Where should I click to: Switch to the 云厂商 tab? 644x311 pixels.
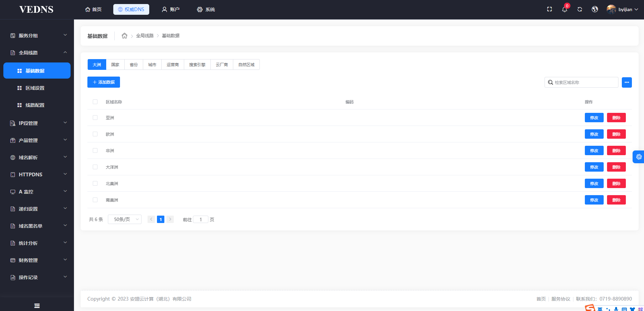click(x=222, y=64)
